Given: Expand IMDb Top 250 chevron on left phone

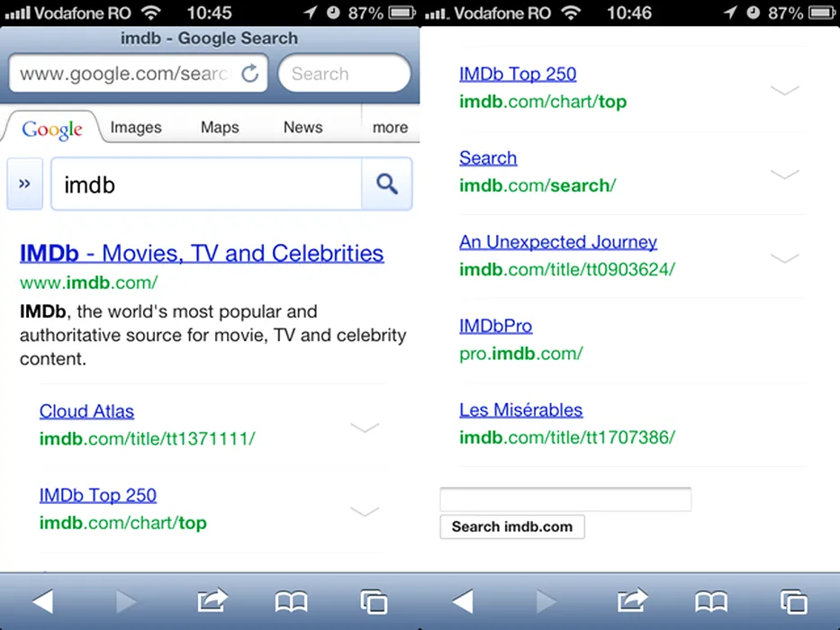Looking at the screenshot, I should click(365, 511).
